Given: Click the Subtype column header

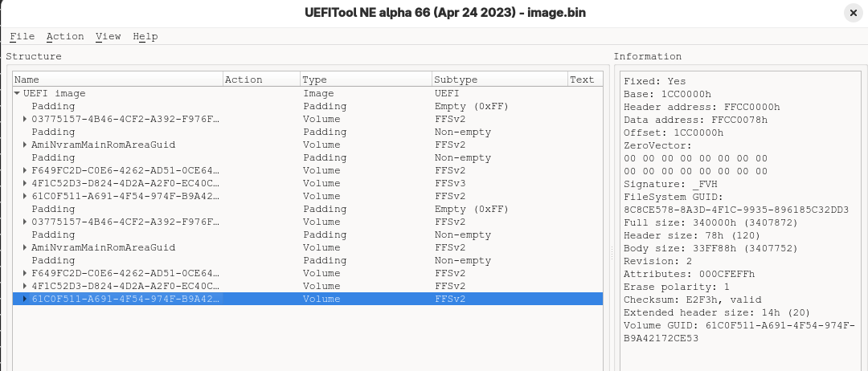Looking at the screenshot, I should (x=497, y=79).
